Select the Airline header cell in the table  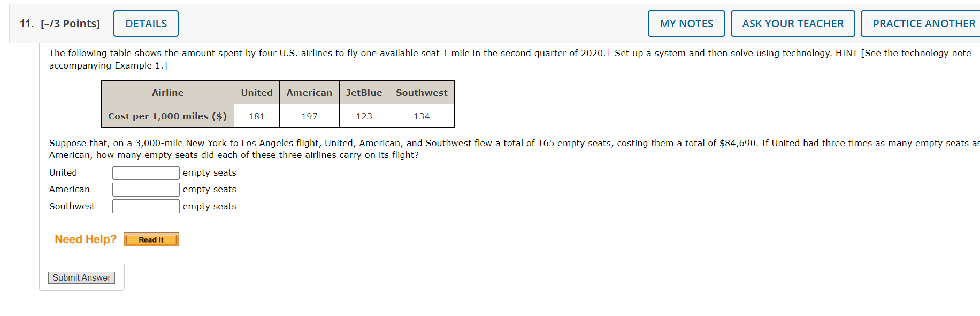click(x=167, y=92)
